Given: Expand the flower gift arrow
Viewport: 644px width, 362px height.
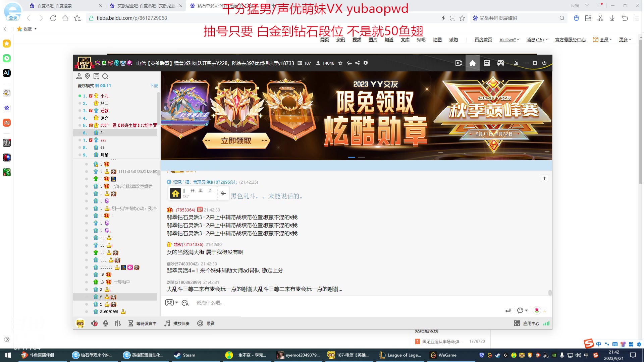Looking at the screenshot, I should pyautogui.click(x=545, y=311).
